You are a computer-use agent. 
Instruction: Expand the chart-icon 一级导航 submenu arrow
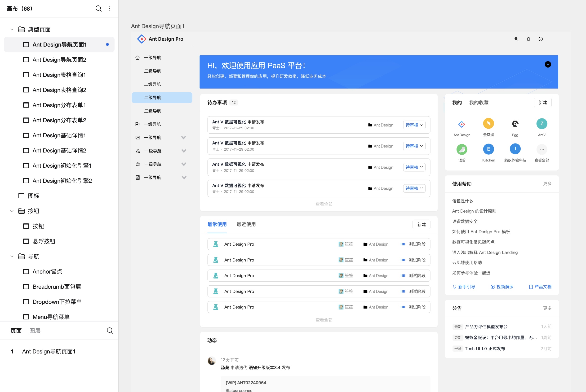click(x=183, y=138)
